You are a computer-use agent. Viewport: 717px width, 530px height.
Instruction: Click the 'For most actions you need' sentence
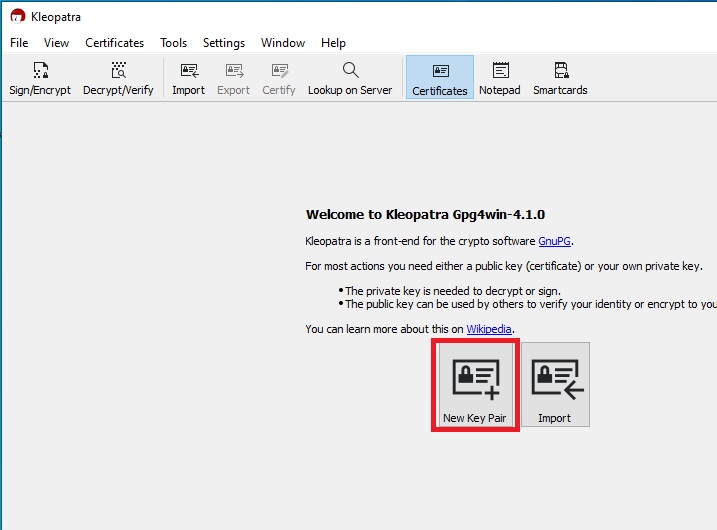pos(503,266)
